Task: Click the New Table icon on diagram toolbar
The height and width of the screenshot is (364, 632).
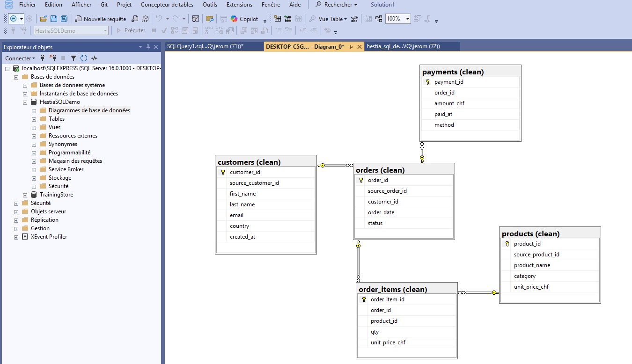Action: point(277,18)
